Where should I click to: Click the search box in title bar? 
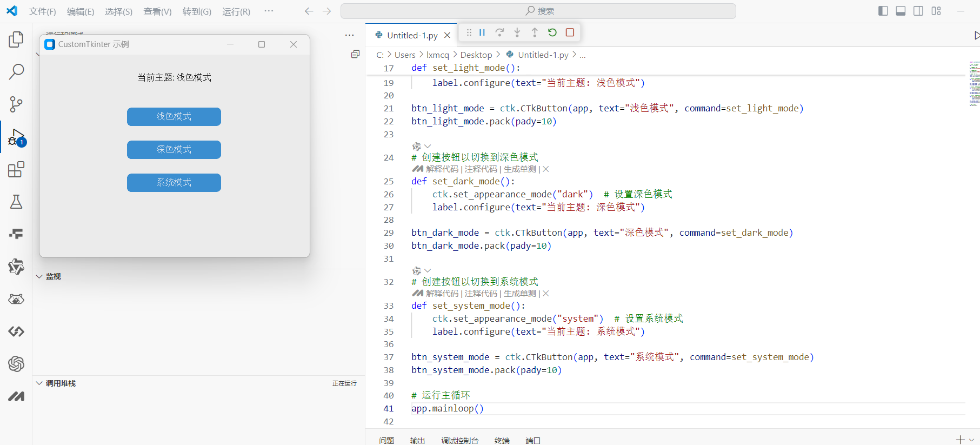538,11
